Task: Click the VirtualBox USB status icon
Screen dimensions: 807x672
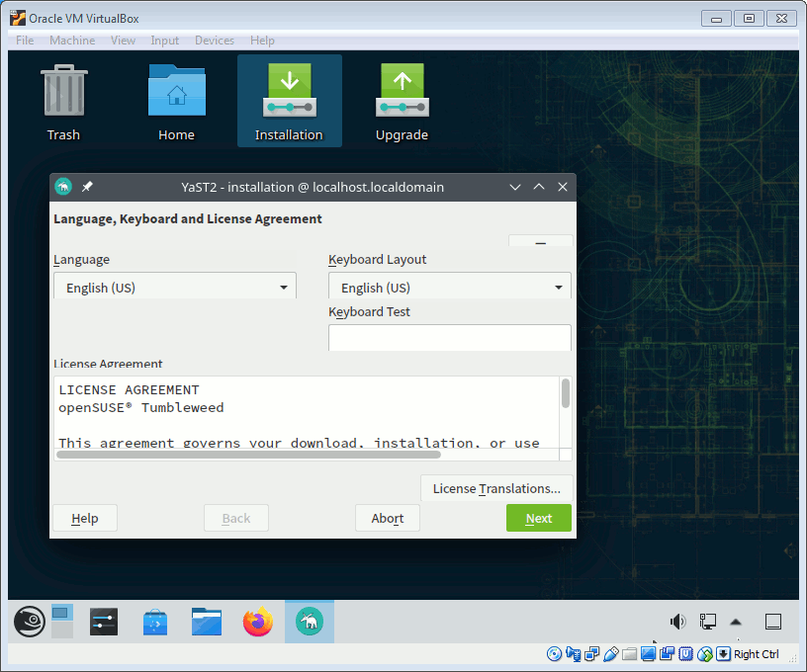Action: click(x=611, y=654)
